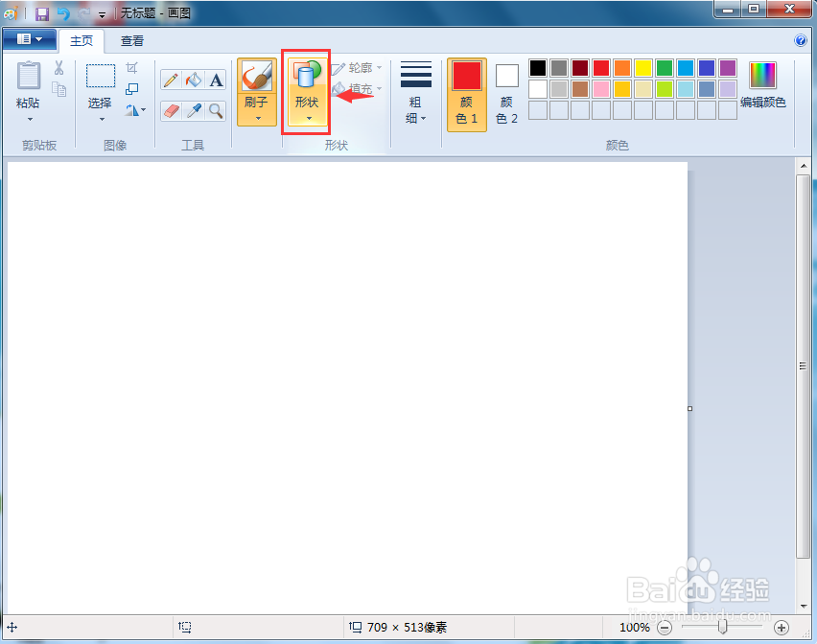Click the zoom in plus button
The height and width of the screenshot is (644, 817).
[782, 628]
